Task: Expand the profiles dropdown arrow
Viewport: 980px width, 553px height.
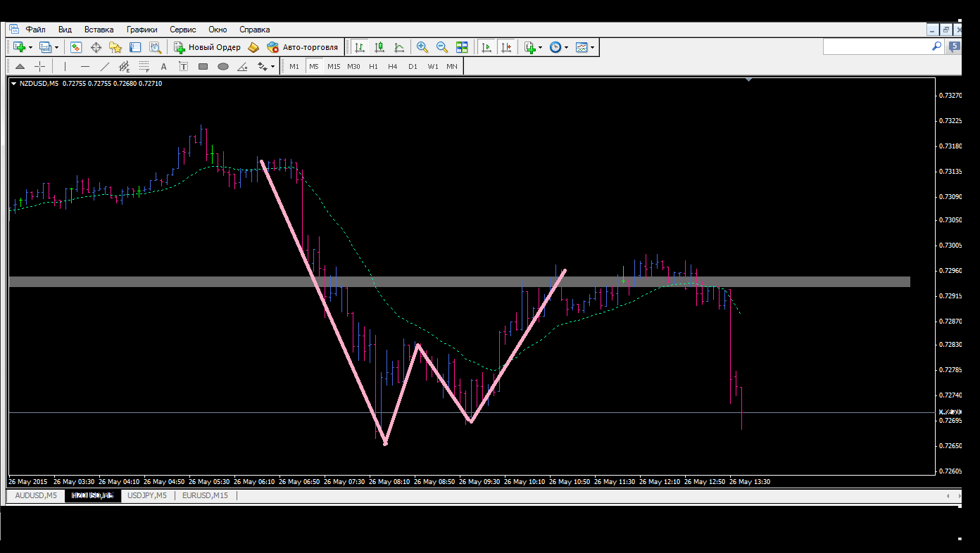Action: click(x=57, y=48)
